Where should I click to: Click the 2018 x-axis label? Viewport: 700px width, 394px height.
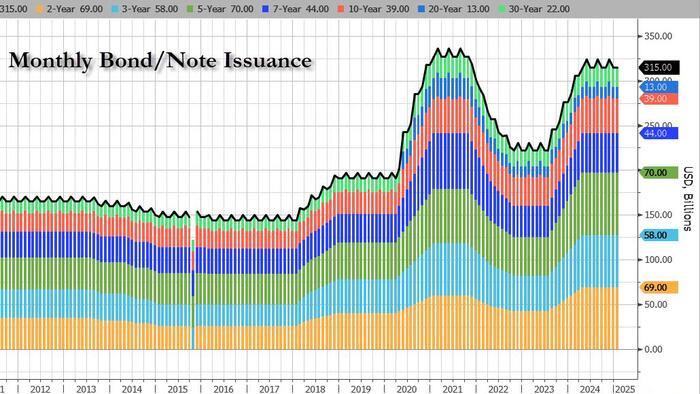315,389
